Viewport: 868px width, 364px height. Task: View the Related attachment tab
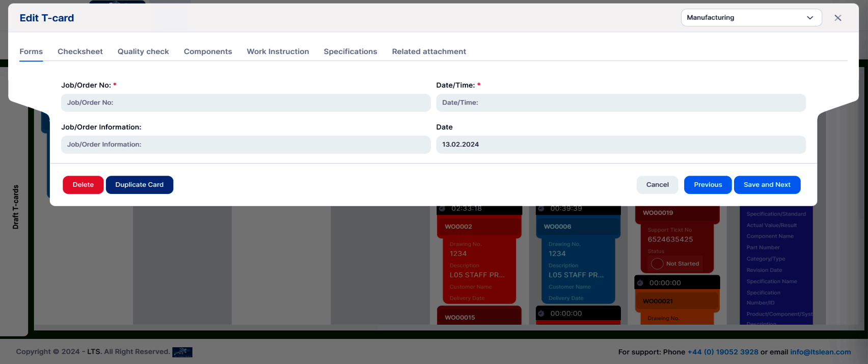click(429, 51)
